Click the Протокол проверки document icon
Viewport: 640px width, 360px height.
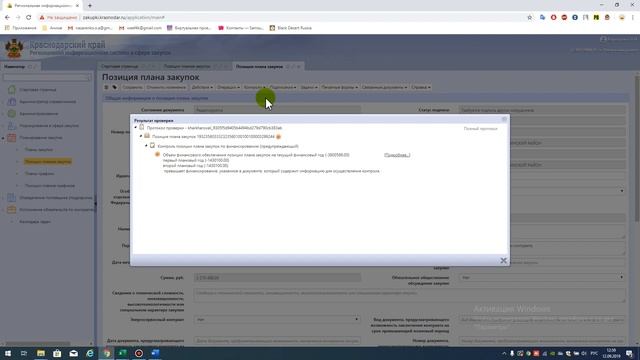[x=142, y=127]
